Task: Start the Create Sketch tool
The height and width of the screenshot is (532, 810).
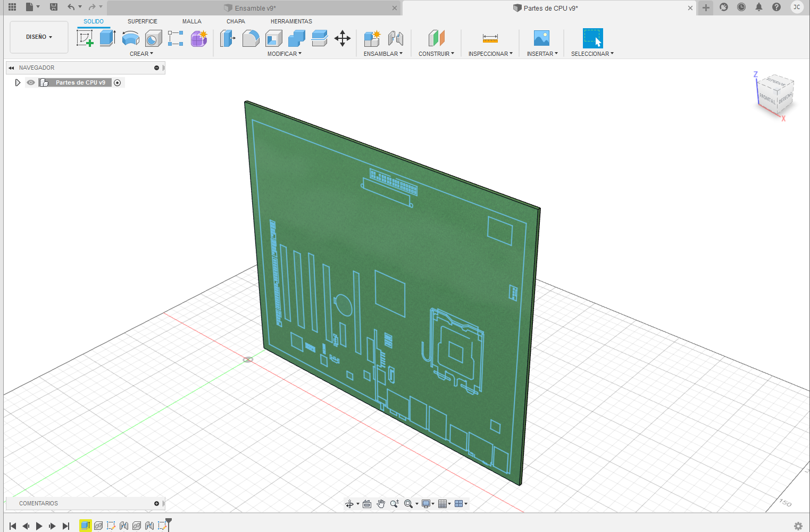Action: click(x=85, y=38)
